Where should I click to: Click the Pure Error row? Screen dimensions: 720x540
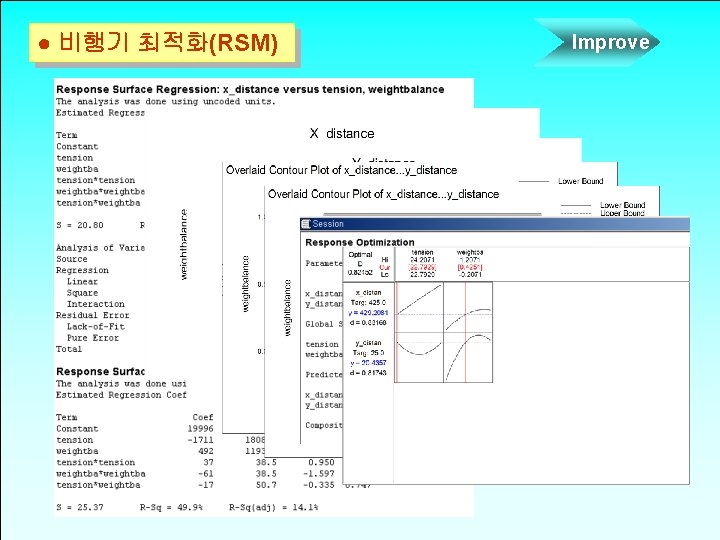[93, 338]
